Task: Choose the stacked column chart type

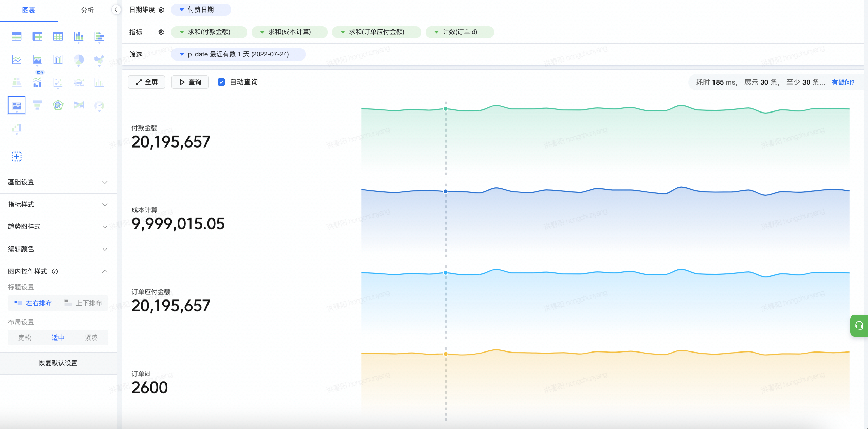Action: pos(78,36)
